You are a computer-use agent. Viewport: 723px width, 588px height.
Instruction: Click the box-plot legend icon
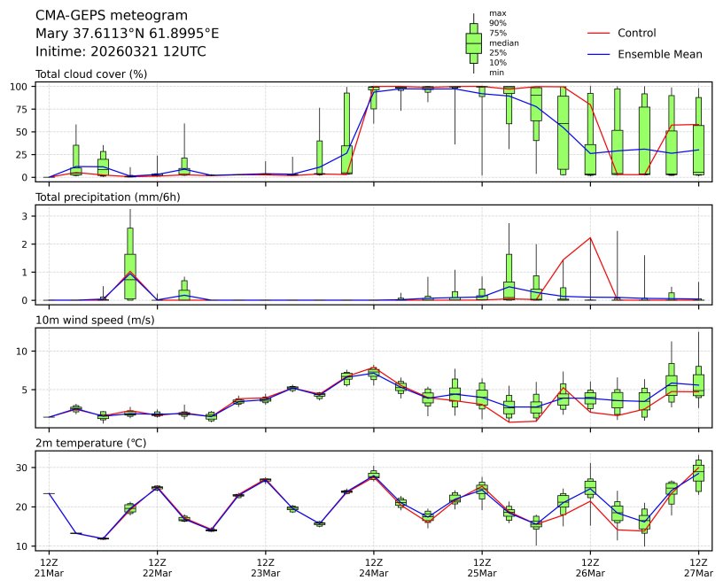[473, 43]
